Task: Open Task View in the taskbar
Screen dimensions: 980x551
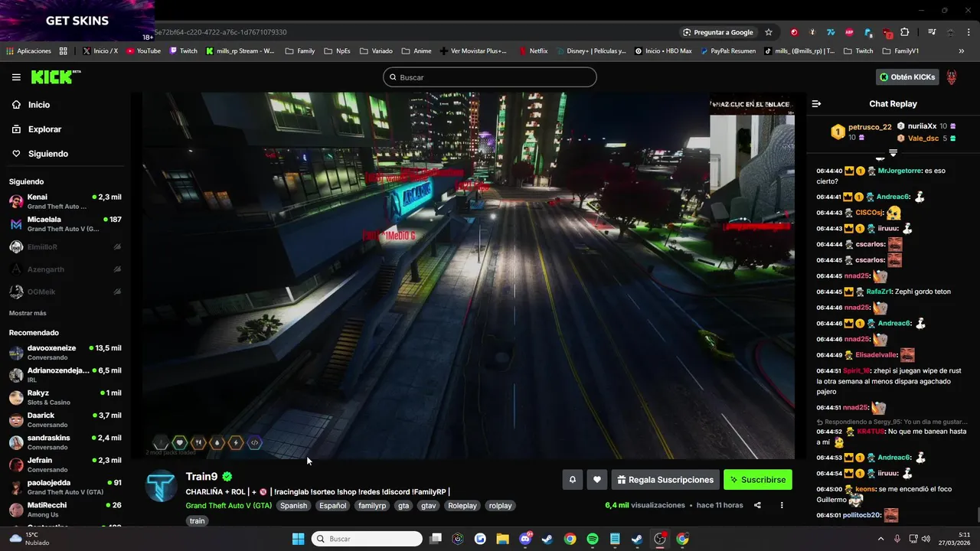Action: (436, 539)
